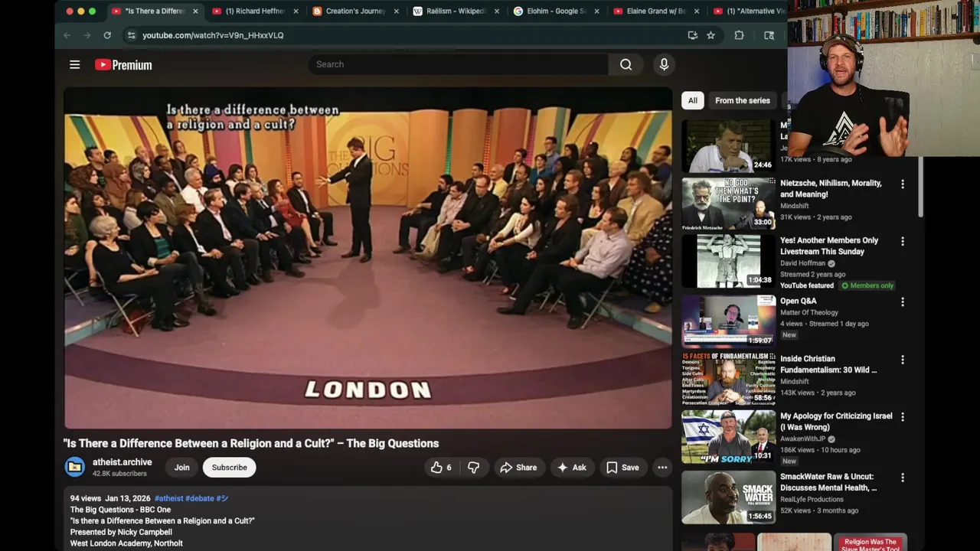The image size is (980, 551).
Task: Click video title text below player
Action: click(x=251, y=443)
